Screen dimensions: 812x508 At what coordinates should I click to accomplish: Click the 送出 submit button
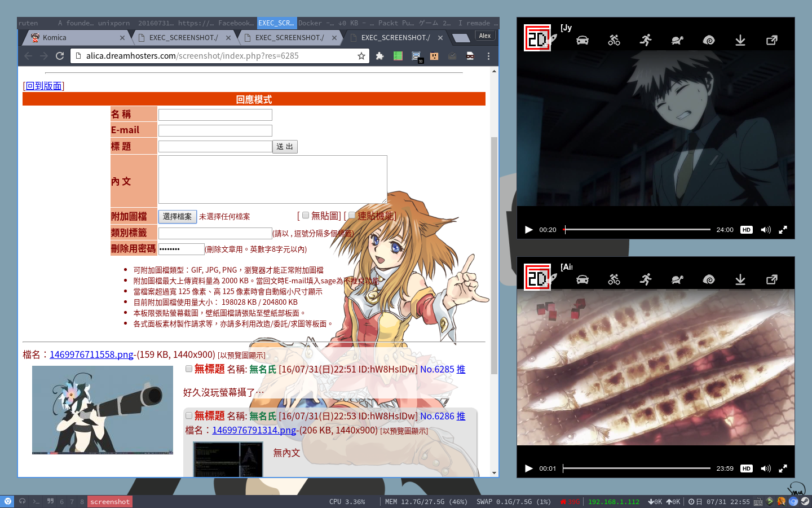click(285, 147)
